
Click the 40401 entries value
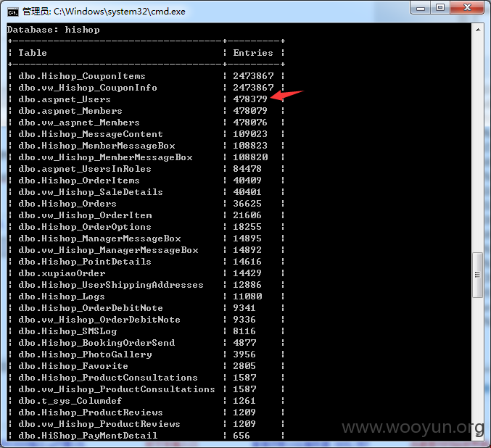coord(247,192)
